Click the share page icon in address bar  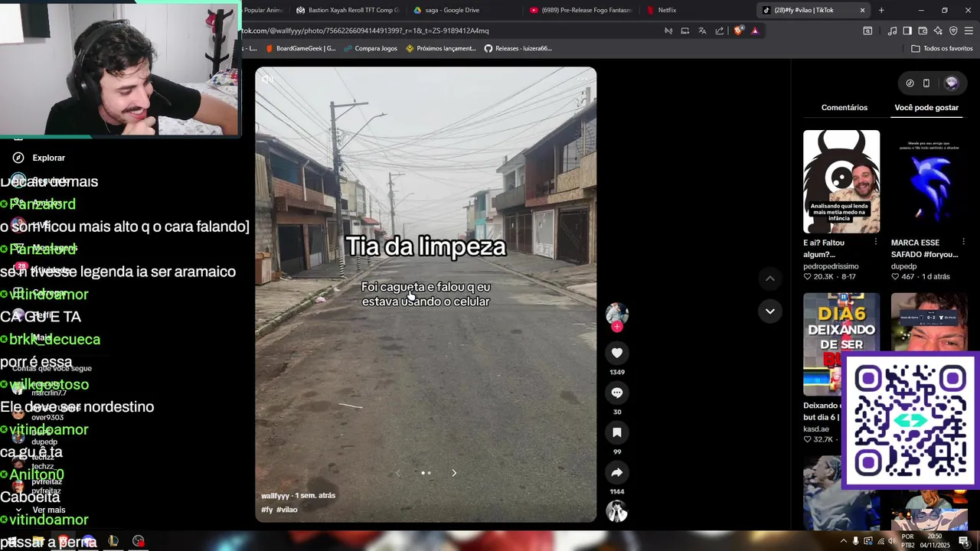click(720, 31)
